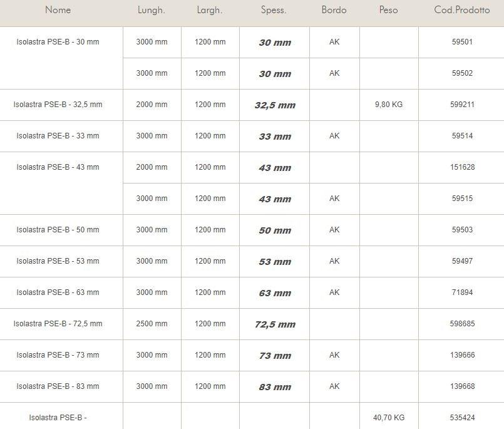Select the bold 63 mm thickness value

(x=275, y=293)
